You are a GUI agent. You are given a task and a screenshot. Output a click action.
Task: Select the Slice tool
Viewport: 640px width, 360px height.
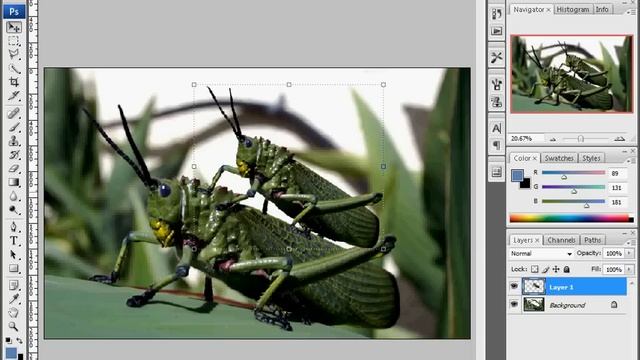tap(13, 96)
